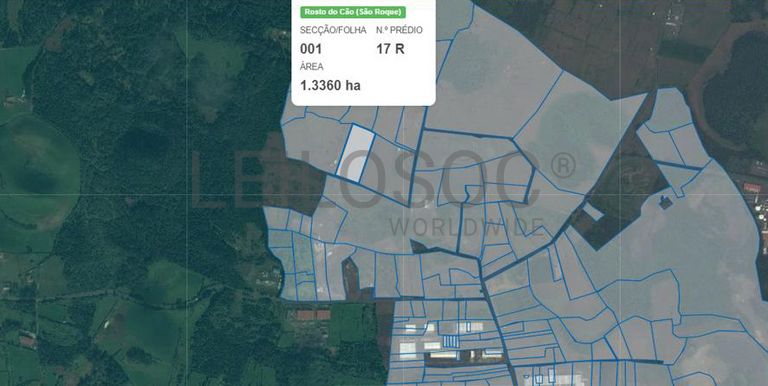Screen dimensions: 768x386
Task: Click the parcel number 17 R
Action: pos(390,49)
